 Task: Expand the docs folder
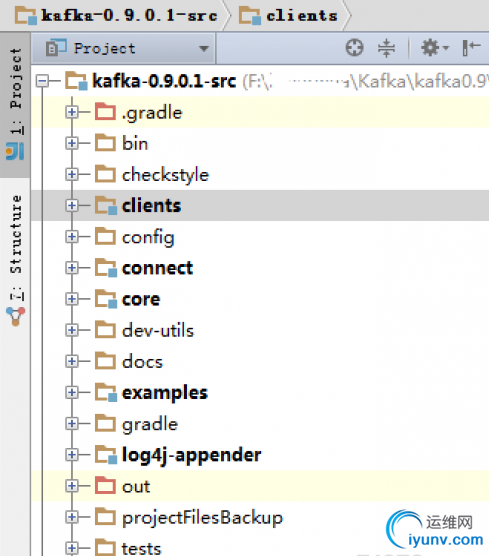72,361
